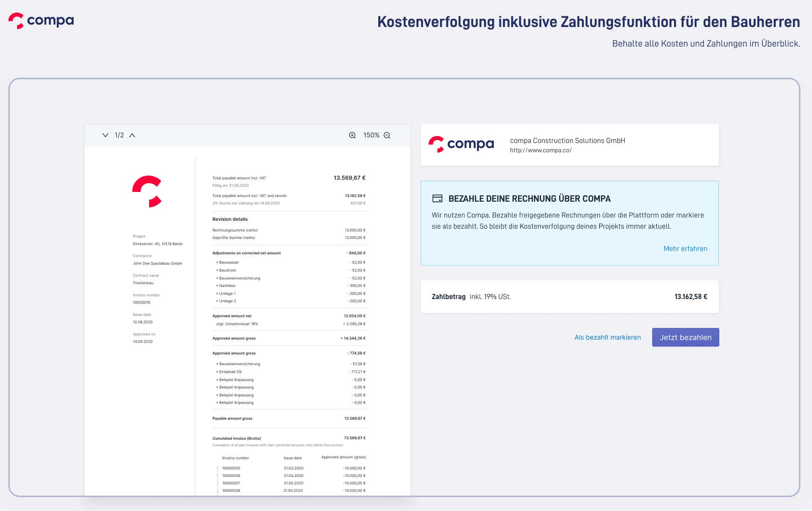Click the Approved amount net line
This screenshot has height=511, width=812.
pos(289,316)
